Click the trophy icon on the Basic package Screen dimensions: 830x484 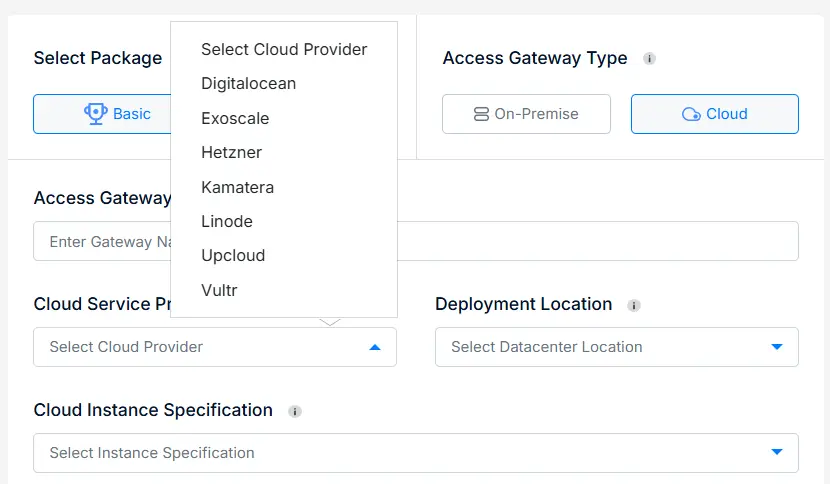coord(95,114)
